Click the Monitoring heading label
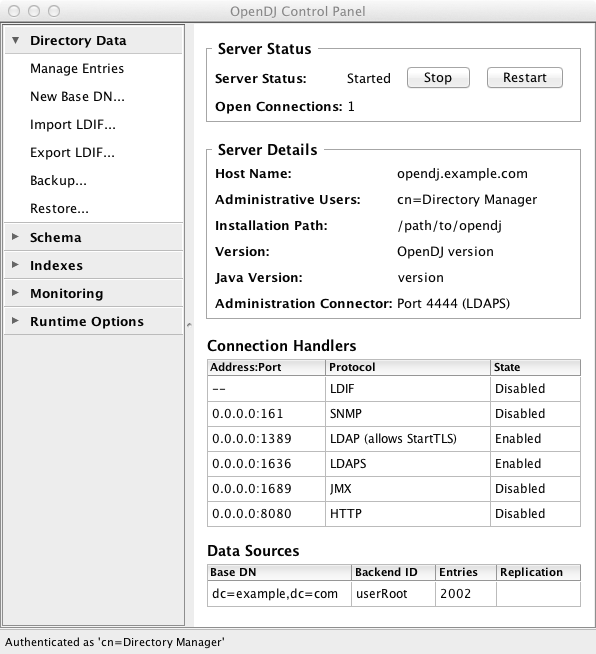 (67, 293)
